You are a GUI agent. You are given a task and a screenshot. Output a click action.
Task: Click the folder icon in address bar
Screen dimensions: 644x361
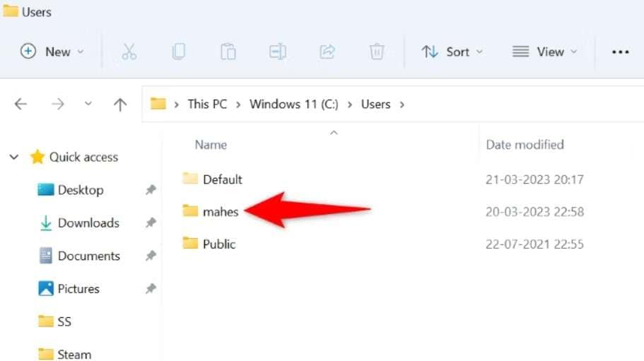158,104
